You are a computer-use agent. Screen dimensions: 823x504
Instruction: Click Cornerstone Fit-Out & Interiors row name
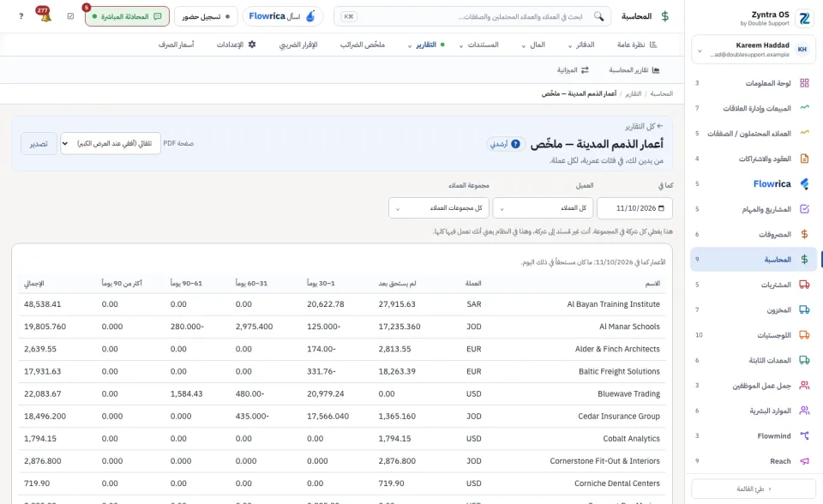(604, 461)
